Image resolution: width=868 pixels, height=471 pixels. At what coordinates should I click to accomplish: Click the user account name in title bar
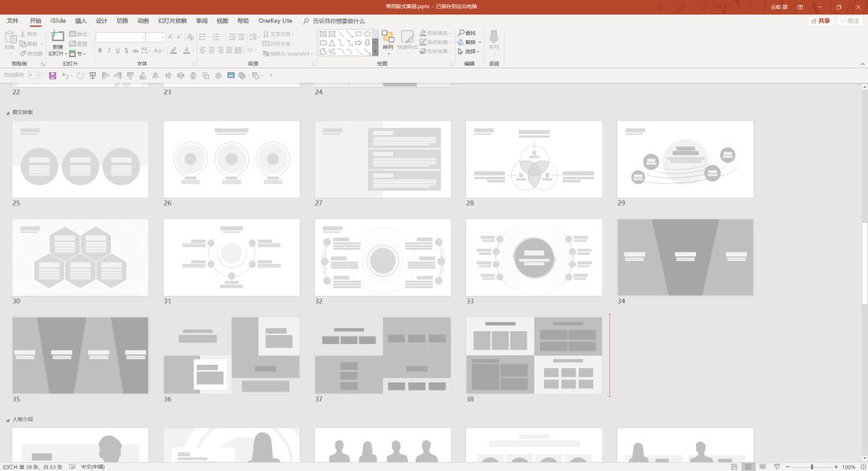[x=779, y=6]
